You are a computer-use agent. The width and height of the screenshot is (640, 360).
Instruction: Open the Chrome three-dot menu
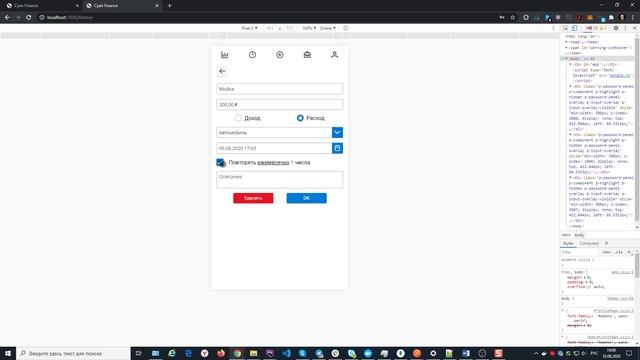pyautogui.click(x=633, y=18)
